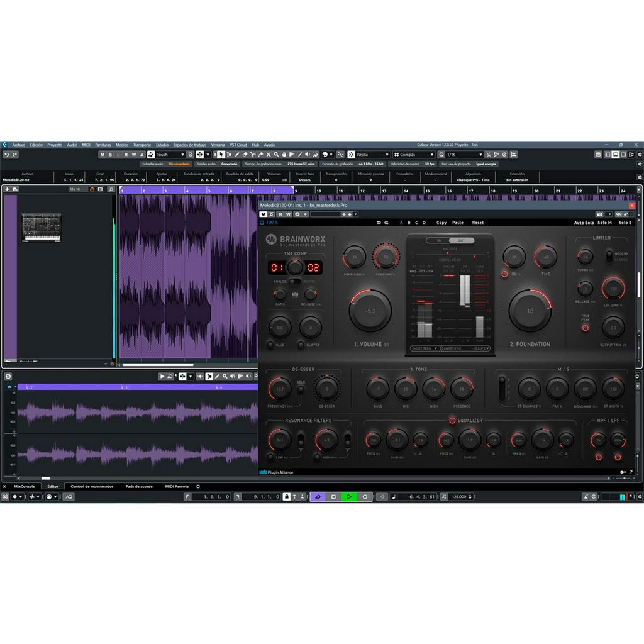Open the Compás grid type dropdown
Viewport: 644px width, 644px height.
[x=414, y=155]
